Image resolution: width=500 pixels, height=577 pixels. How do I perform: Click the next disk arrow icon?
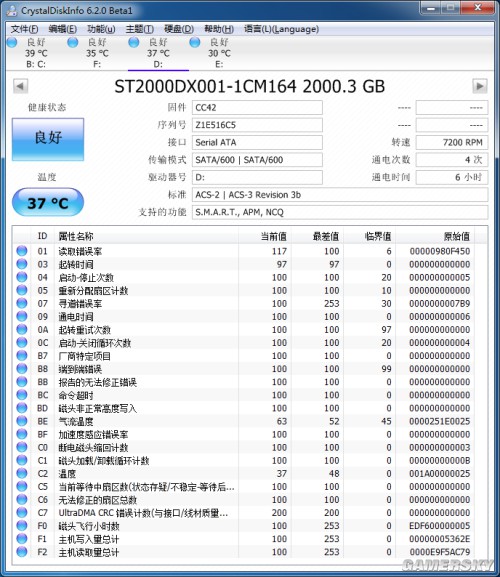point(480,86)
